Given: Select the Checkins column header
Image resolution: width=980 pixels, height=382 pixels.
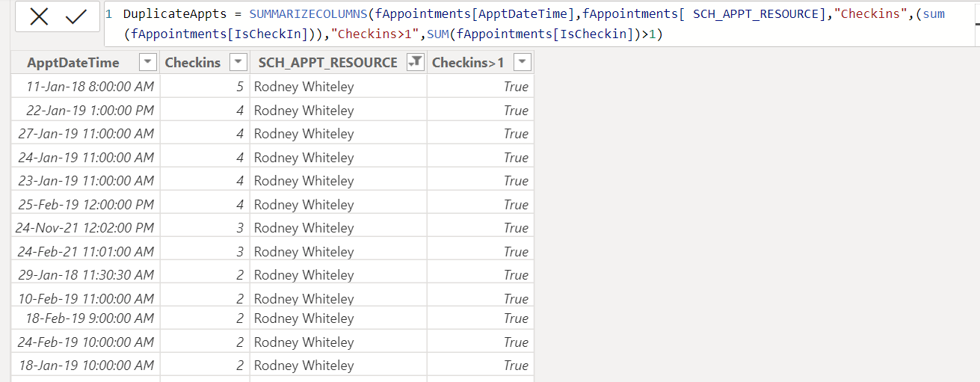Looking at the screenshot, I should (x=193, y=63).
